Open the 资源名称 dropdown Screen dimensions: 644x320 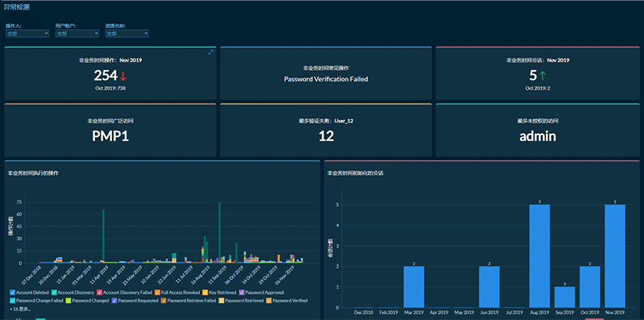(127, 34)
